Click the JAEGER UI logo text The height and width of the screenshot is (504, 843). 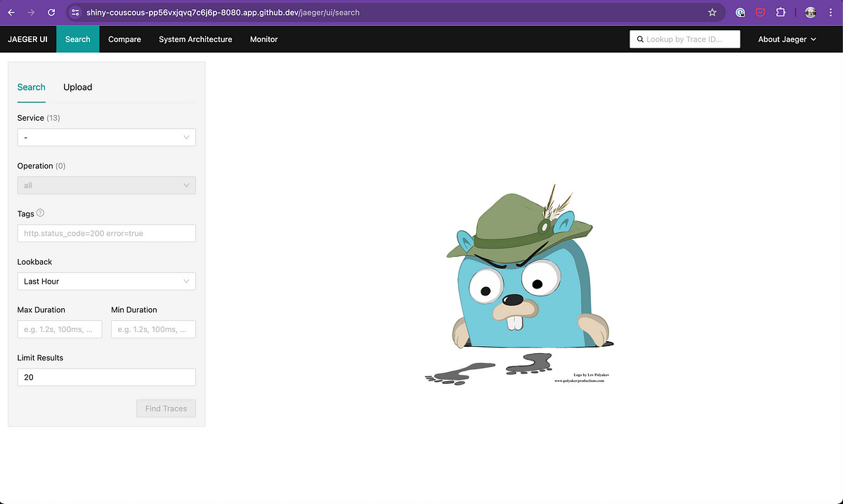pos(28,39)
